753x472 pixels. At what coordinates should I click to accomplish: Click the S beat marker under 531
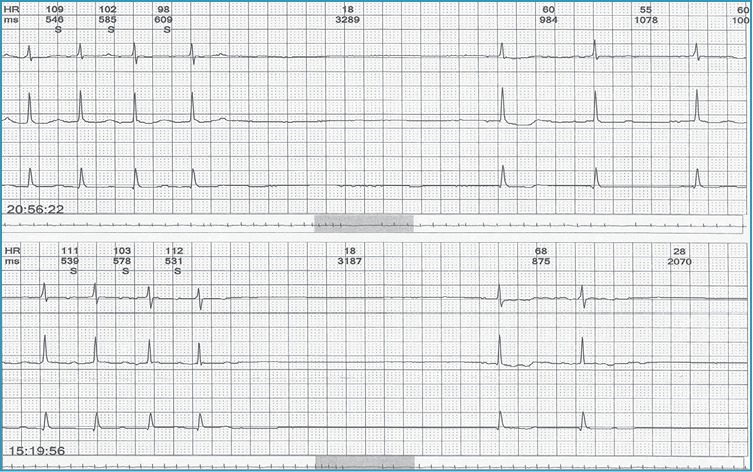177,271
